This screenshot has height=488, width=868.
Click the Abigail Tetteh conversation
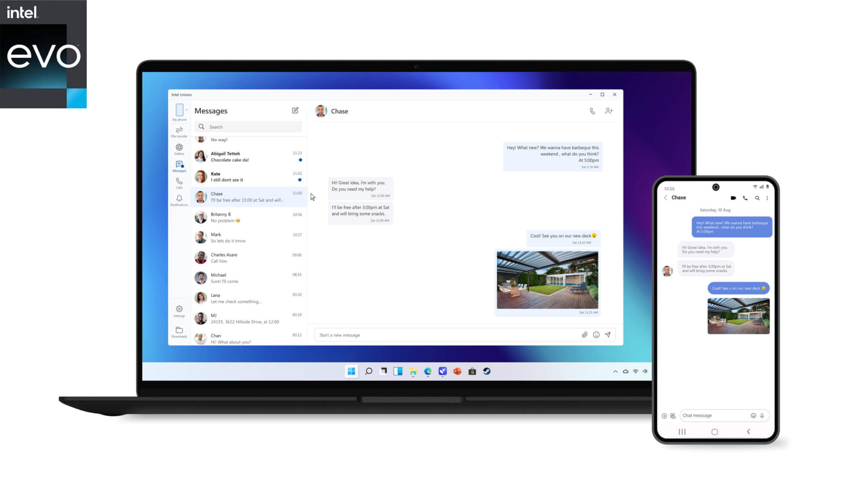(249, 156)
